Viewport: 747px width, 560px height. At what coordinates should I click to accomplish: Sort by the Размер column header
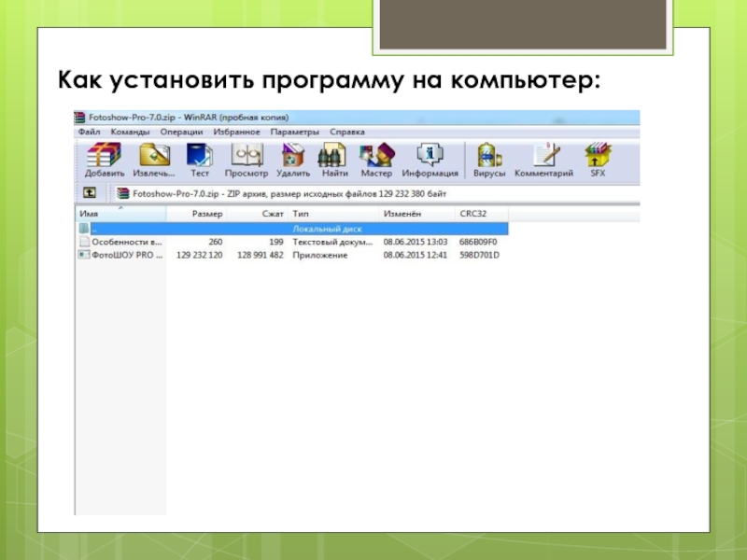[x=196, y=214]
